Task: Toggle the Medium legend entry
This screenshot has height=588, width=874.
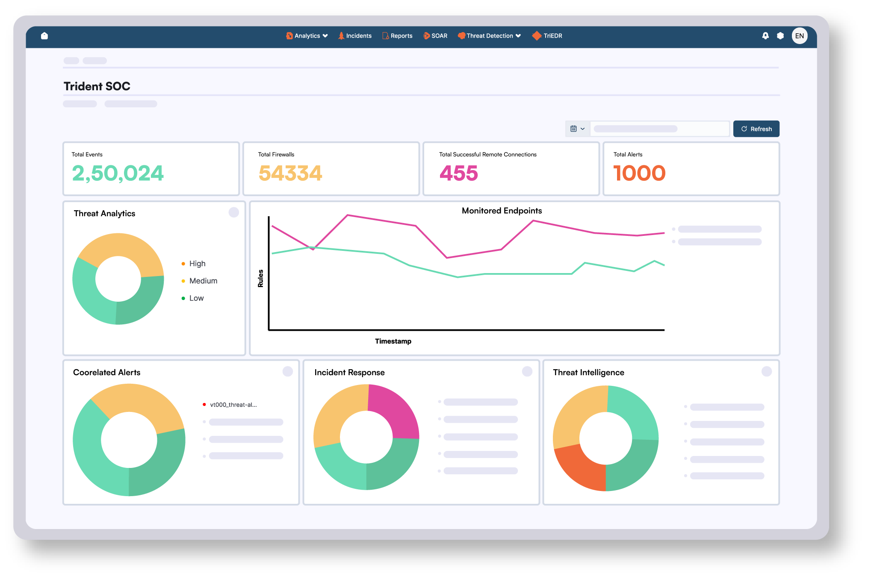Action: 203,281
